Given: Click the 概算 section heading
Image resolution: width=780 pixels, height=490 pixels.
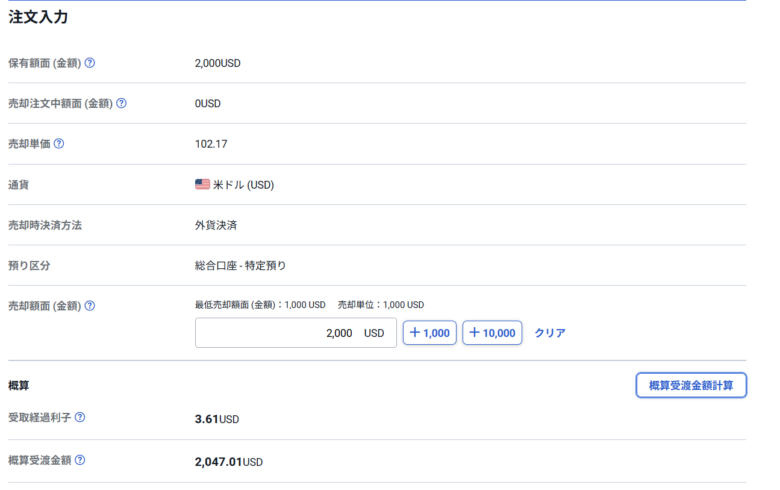Looking at the screenshot, I should 18,385.
